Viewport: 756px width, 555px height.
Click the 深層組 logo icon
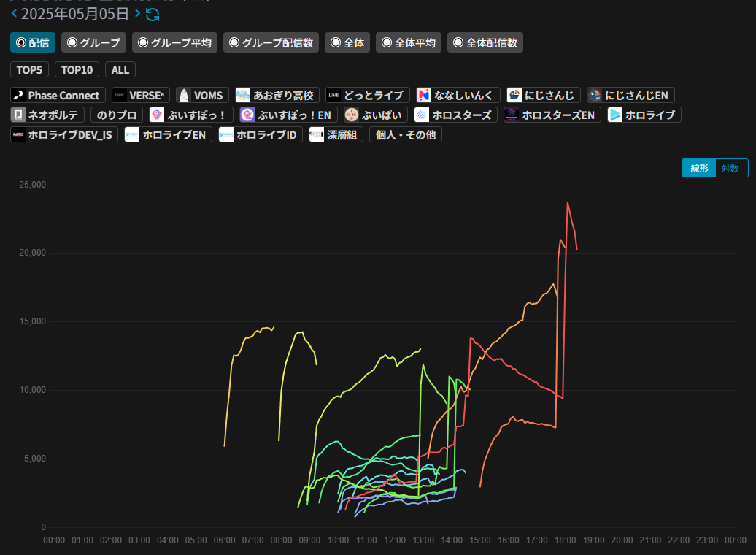pyautogui.click(x=317, y=134)
